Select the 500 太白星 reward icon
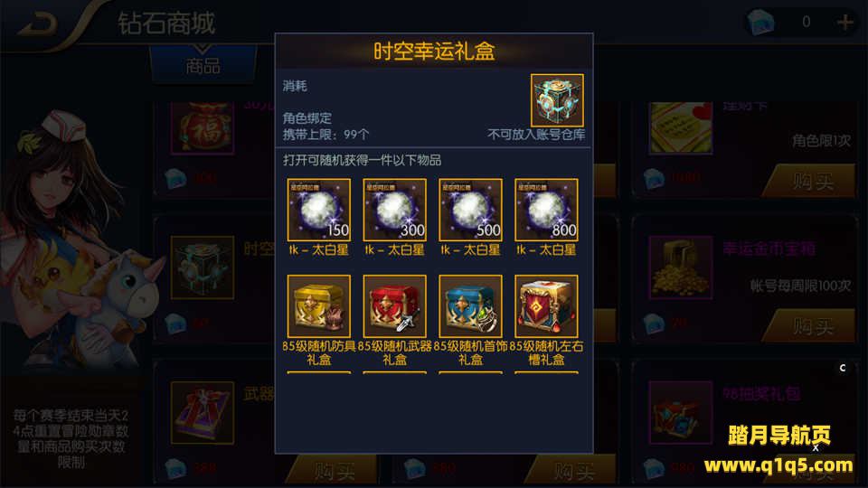The width and height of the screenshot is (868, 488). click(x=470, y=209)
